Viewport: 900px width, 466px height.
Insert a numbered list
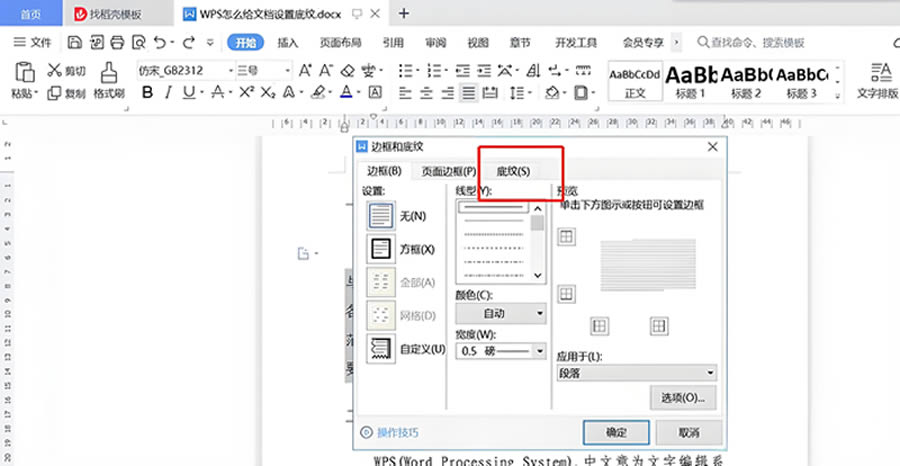click(x=434, y=71)
